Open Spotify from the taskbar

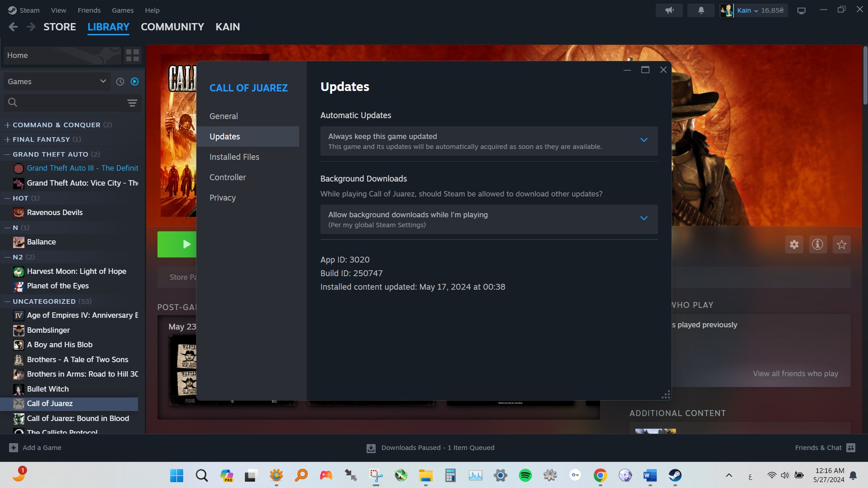[x=525, y=475]
